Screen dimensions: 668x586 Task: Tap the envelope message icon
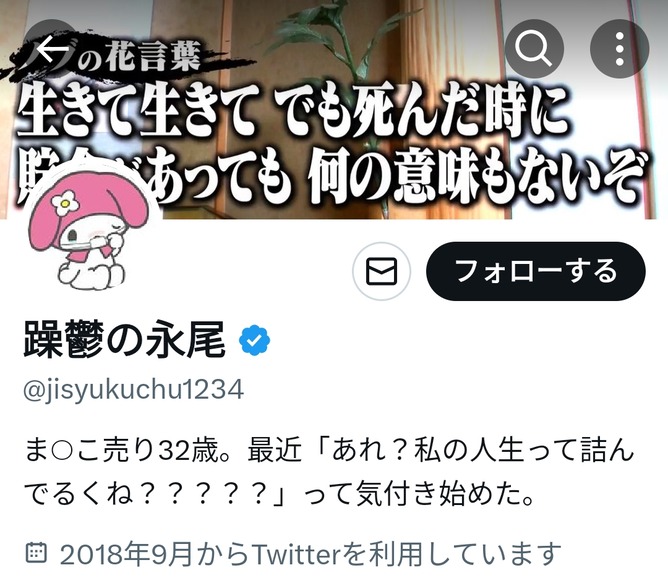pos(382,271)
